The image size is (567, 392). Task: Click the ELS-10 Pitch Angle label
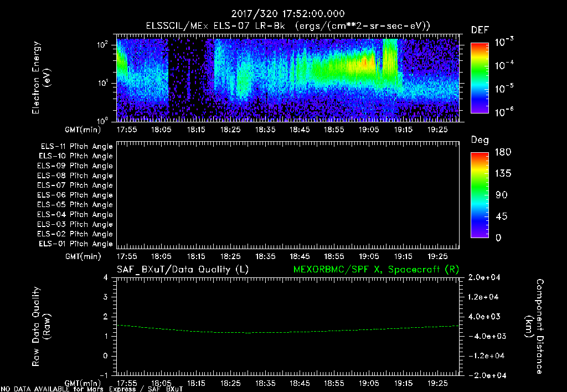[76, 156]
